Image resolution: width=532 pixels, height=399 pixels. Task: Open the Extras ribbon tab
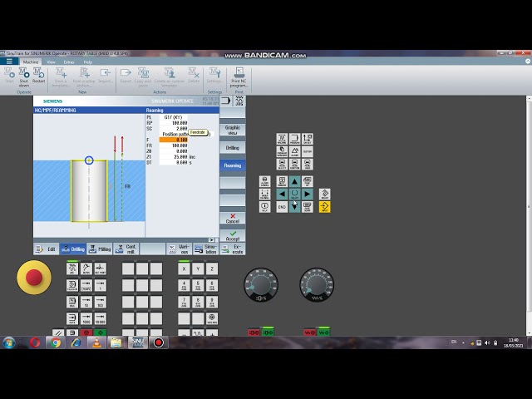(69, 62)
